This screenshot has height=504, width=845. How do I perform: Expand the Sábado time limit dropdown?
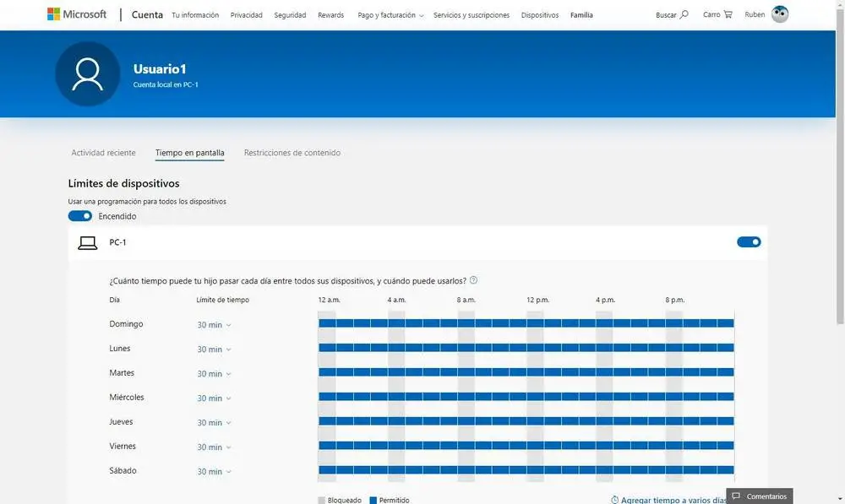tap(214, 471)
